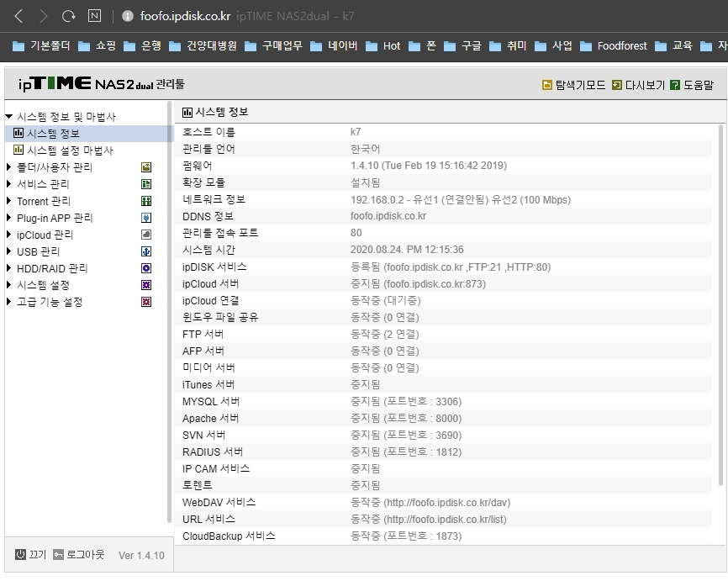728x581 pixels.
Task: Open the 구매업무 bookmark folder
Action: [x=274, y=46]
